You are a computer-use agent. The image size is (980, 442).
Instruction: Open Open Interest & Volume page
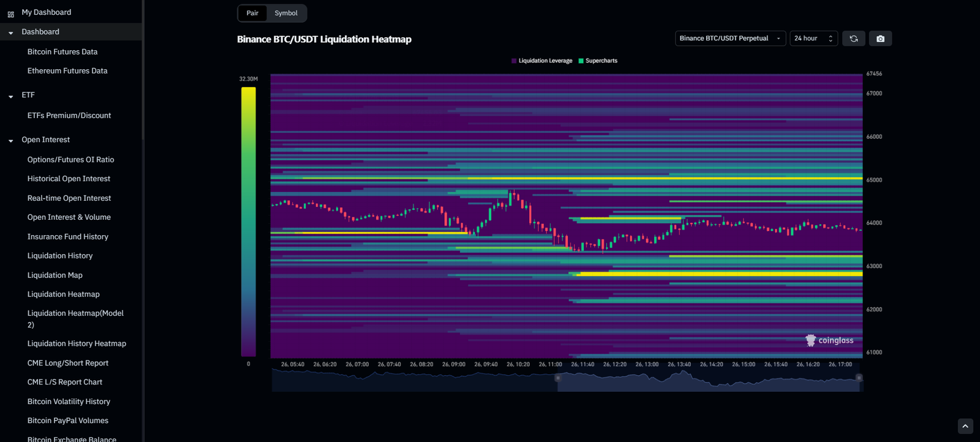[69, 217]
